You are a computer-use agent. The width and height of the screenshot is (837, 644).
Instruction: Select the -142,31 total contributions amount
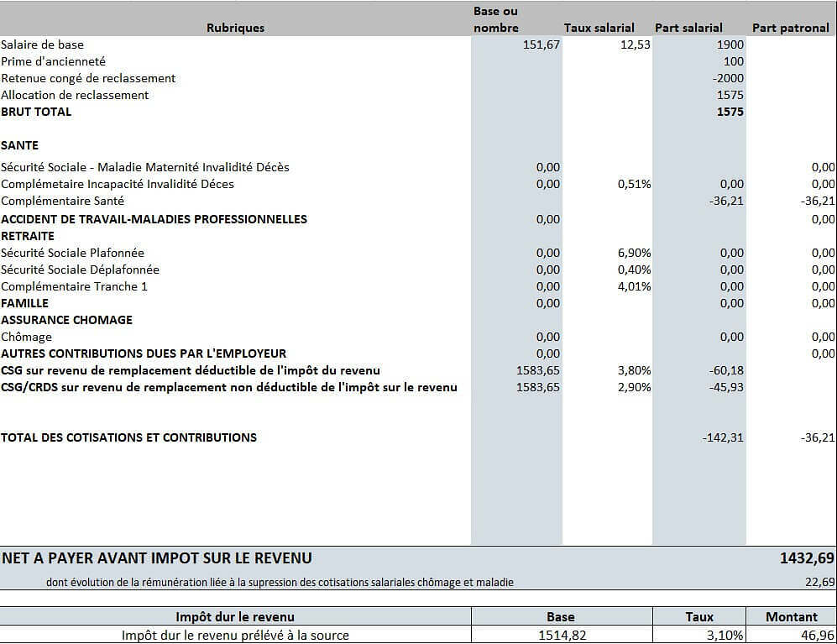pyautogui.click(x=723, y=438)
